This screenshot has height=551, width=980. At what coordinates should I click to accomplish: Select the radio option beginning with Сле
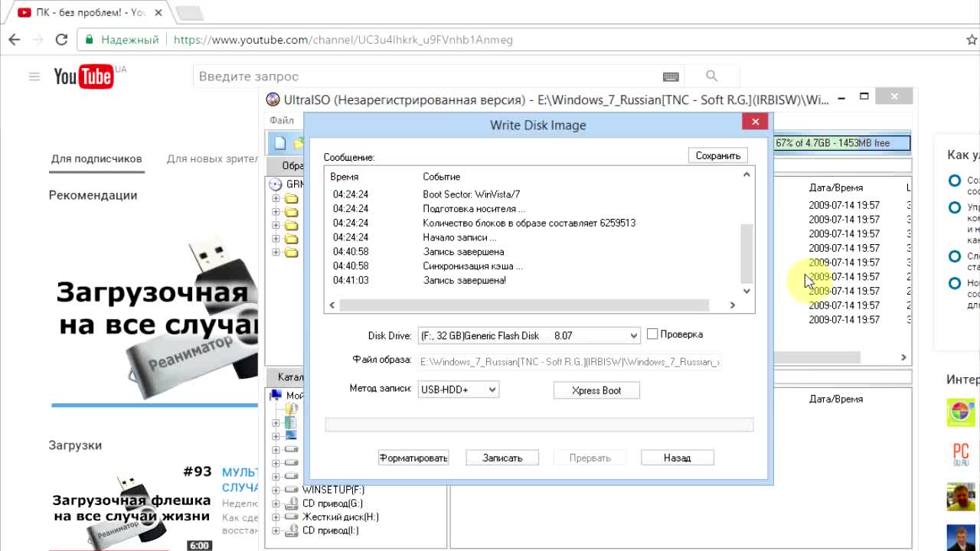click(955, 256)
